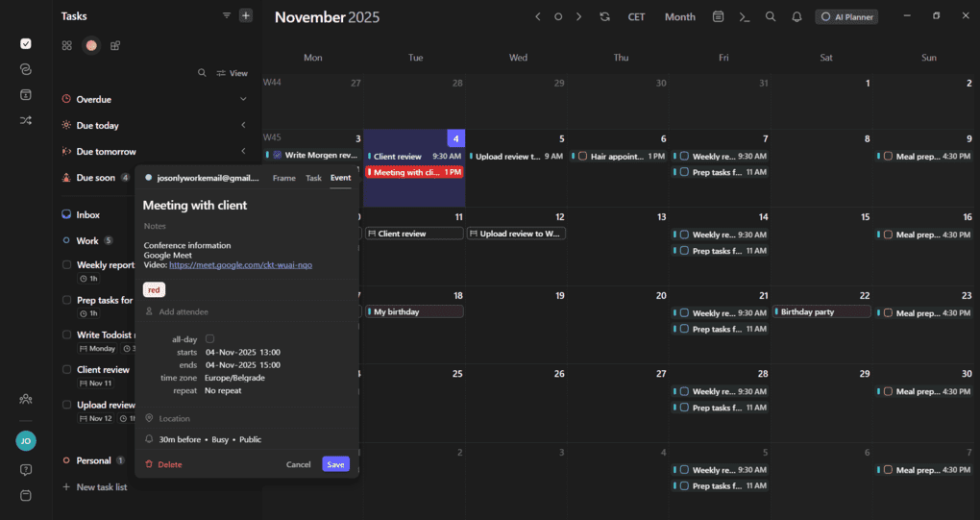Click the reminder bell icon in event popup

point(149,439)
